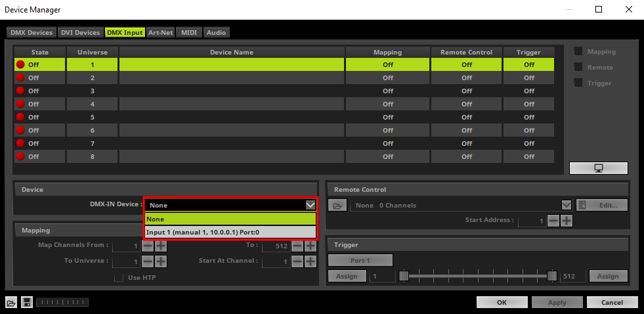The image size is (644, 314).
Task: Open the MIDI tab
Action: click(x=189, y=32)
